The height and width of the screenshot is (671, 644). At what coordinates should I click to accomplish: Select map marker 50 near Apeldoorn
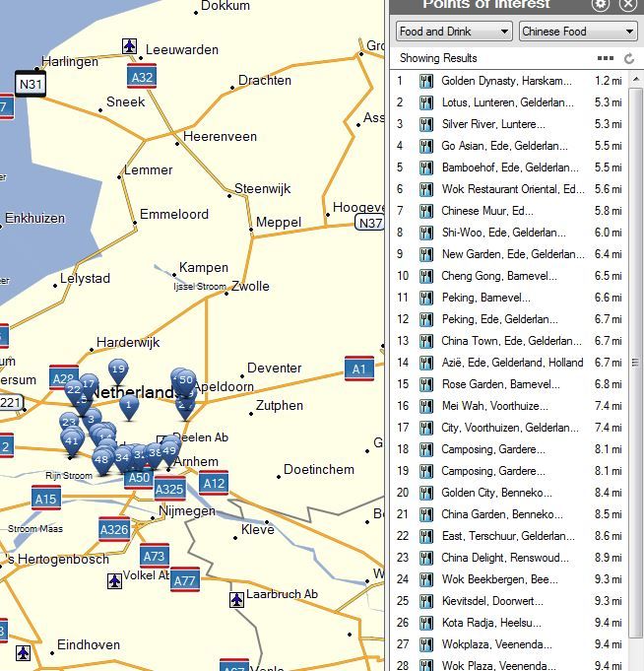point(185,380)
